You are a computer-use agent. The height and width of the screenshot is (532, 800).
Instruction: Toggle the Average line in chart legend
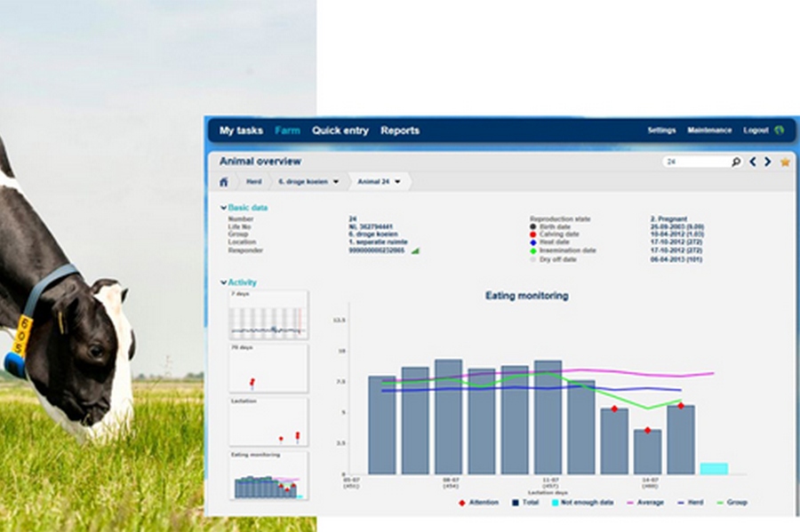[645, 503]
